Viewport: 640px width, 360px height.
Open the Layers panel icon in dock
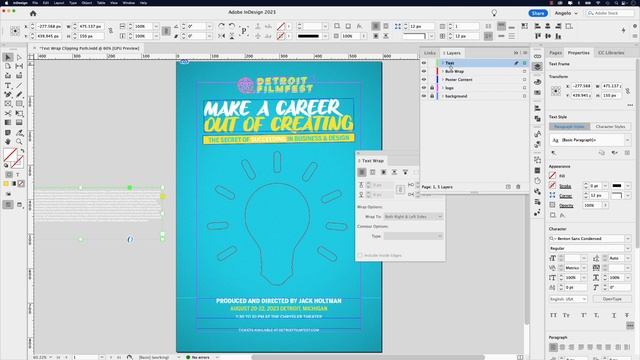point(537,66)
